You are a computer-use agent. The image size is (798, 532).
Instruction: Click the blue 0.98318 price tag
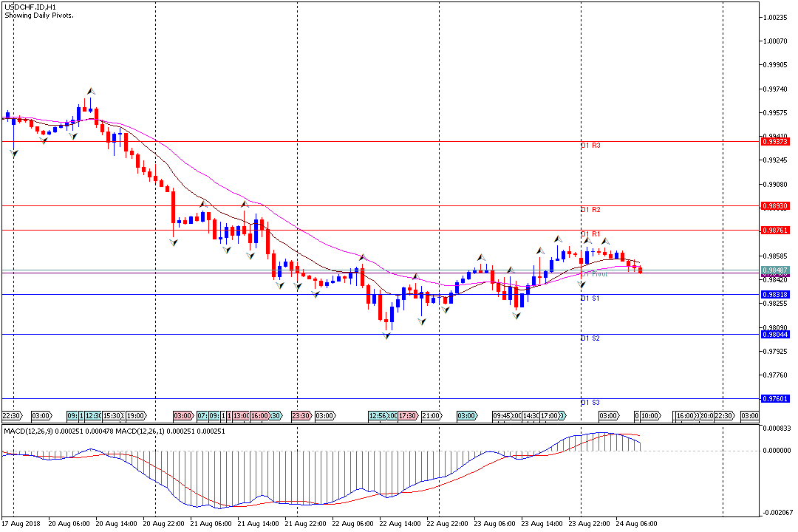[x=775, y=294]
